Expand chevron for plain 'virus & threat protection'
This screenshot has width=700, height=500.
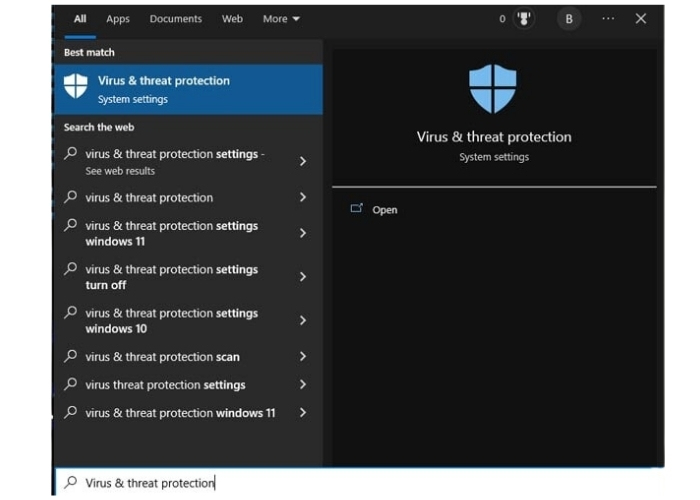pos(303,197)
